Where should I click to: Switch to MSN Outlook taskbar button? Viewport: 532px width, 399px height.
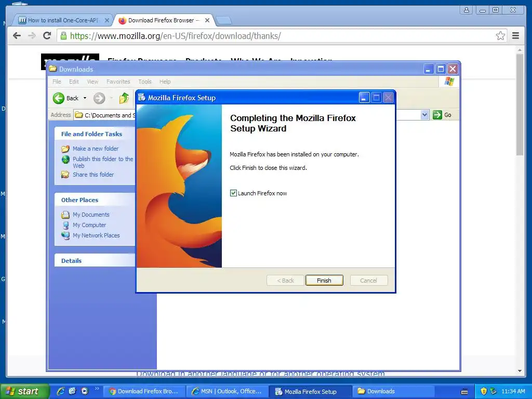pyautogui.click(x=227, y=392)
